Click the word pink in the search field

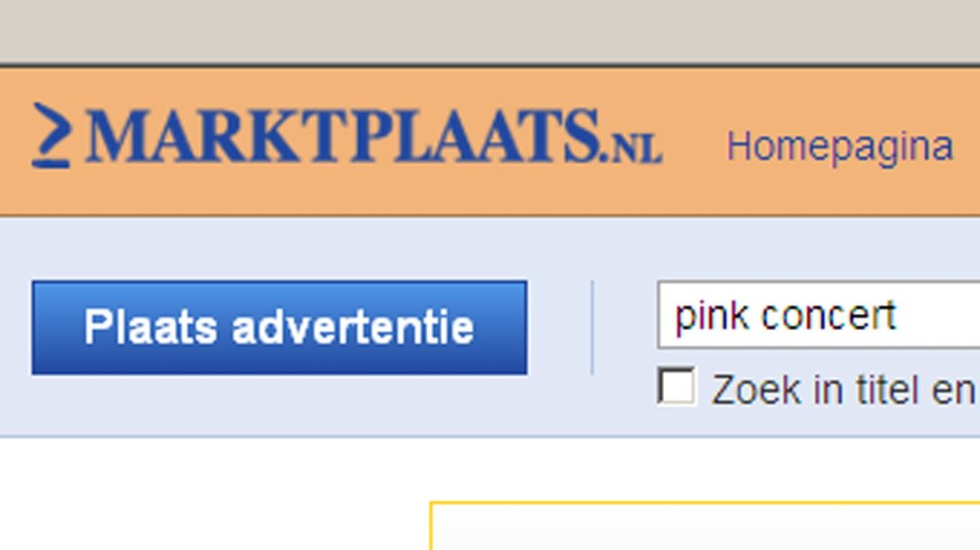tap(711, 318)
